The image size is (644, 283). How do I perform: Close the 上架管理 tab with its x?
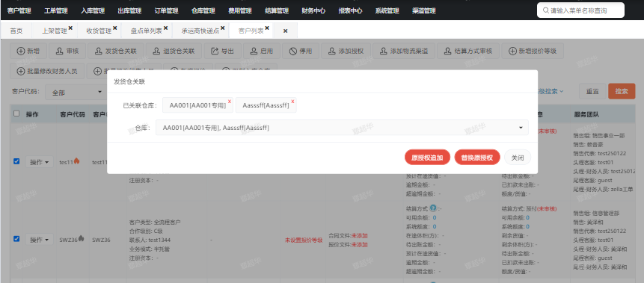click(x=70, y=28)
